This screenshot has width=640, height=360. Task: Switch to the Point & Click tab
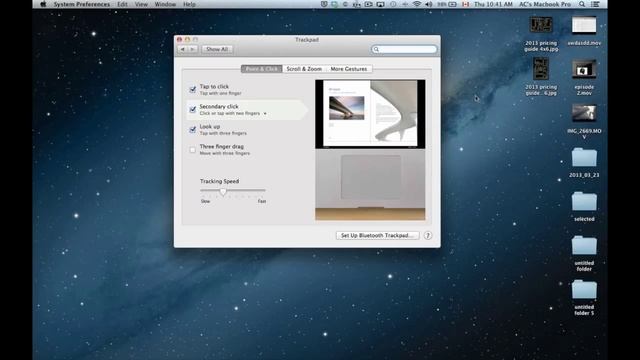(x=262, y=69)
